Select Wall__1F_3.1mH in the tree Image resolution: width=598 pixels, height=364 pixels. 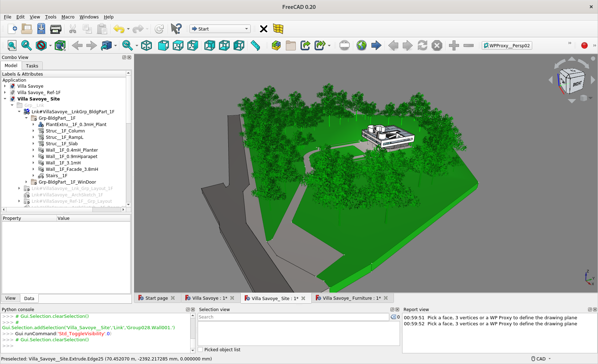point(63,163)
